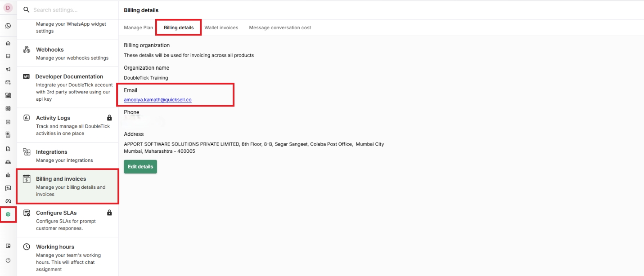Open the Wallet invoices tab
This screenshot has width=644, height=276.
click(x=221, y=28)
